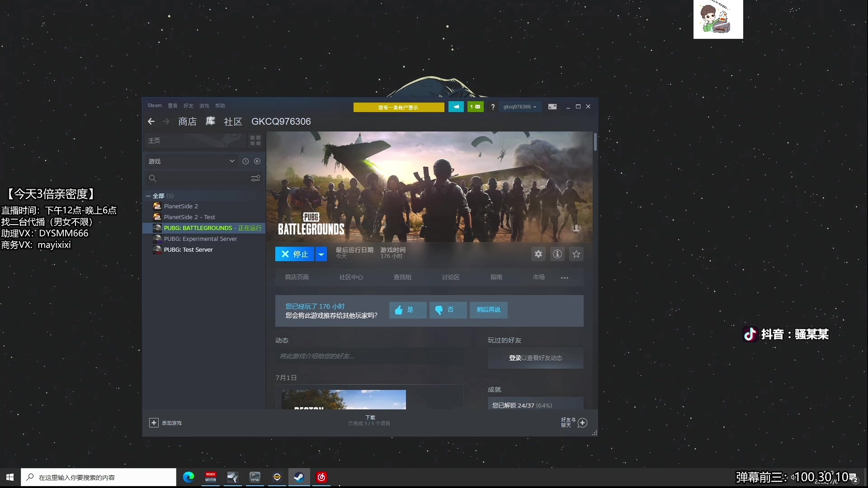Viewport: 868px width, 488px height.
Task: Open the 社区中心 tab for PUBG
Action: coord(351,277)
